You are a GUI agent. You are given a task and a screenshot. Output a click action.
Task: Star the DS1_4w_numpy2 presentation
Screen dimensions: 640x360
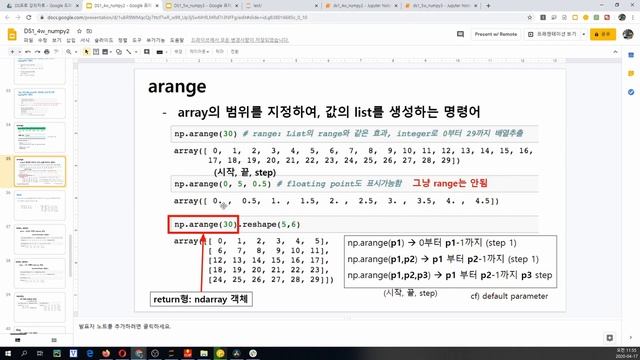pos(80,31)
